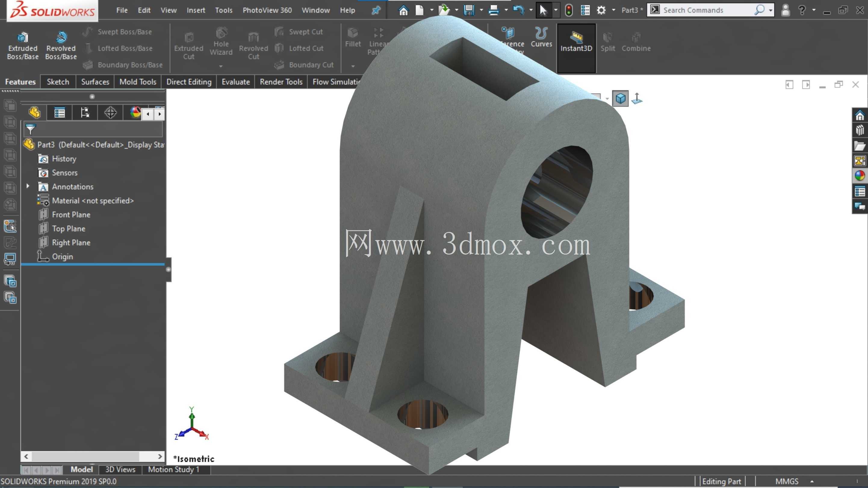This screenshot has width=868, height=488.
Task: Open the 3D Views tab
Action: click(x=120, y=469)
